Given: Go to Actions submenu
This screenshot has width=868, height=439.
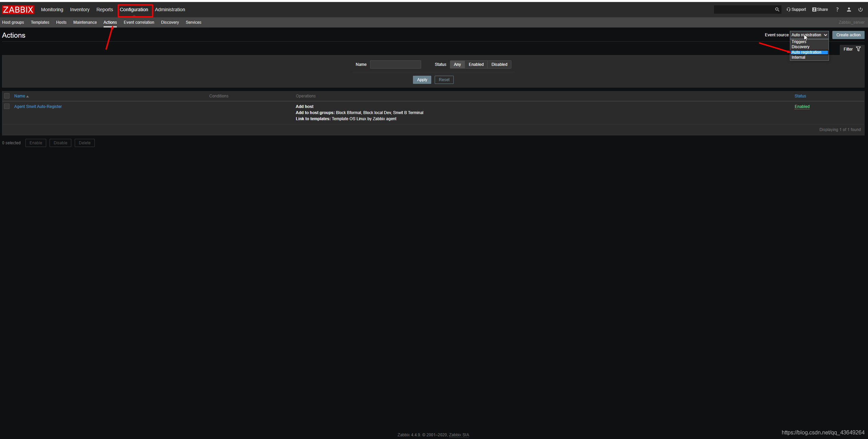Looking at the screenshot, I should point(110,22).
